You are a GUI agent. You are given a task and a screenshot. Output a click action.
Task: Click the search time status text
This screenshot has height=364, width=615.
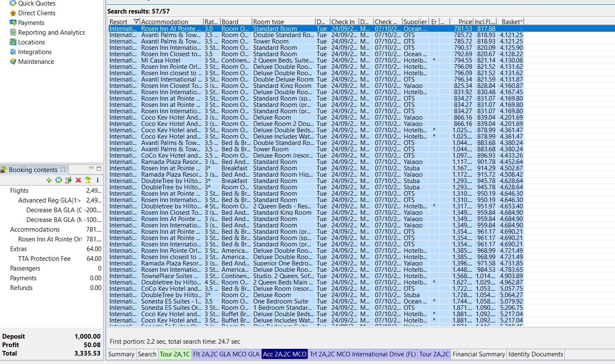(x=175, y=342)
